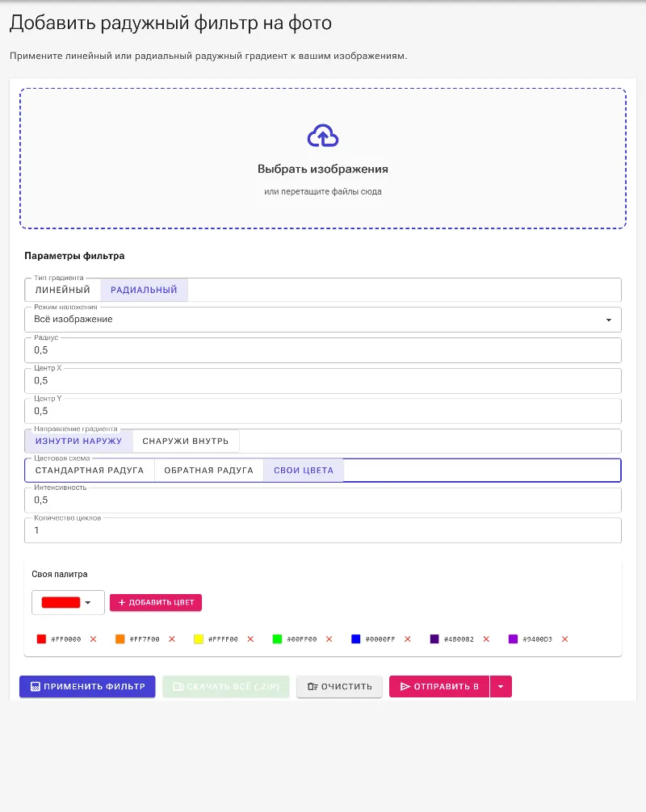Click the indigo #4B0082 swatch
Image resolution: width=646 pixels, height=812 pixels.
(x=434, y=639)
